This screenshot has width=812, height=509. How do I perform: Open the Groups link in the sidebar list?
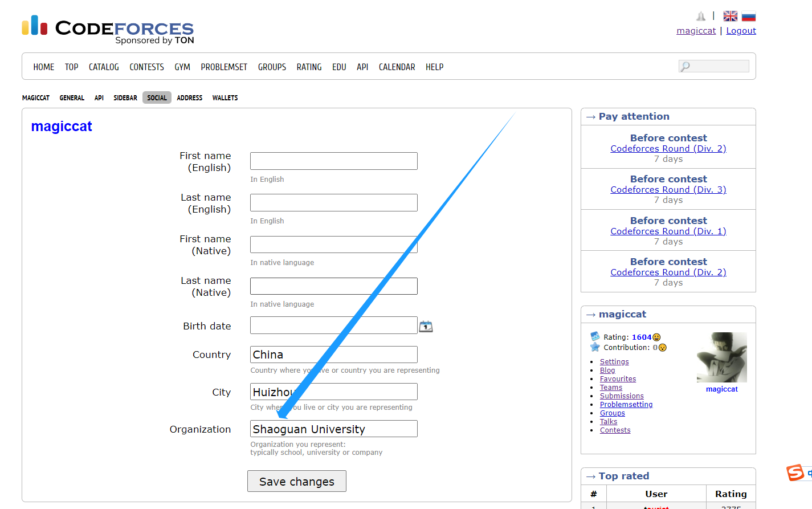point(613,413)
